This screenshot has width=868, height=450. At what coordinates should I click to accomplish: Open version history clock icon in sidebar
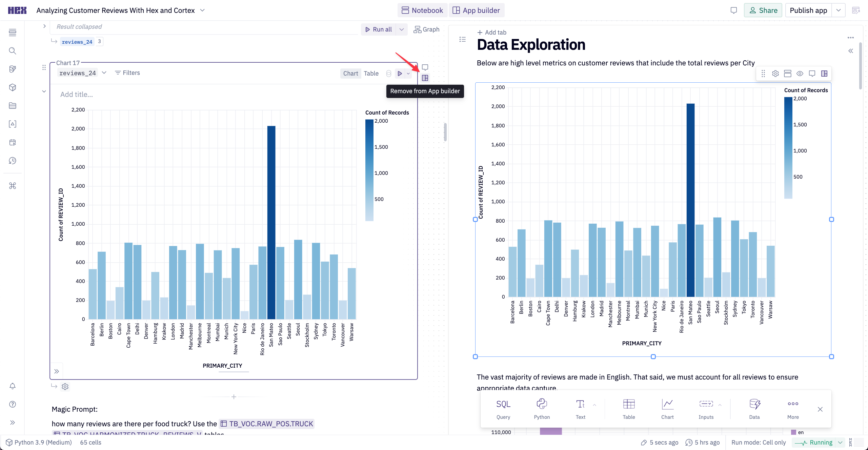(x=13, y=161)
